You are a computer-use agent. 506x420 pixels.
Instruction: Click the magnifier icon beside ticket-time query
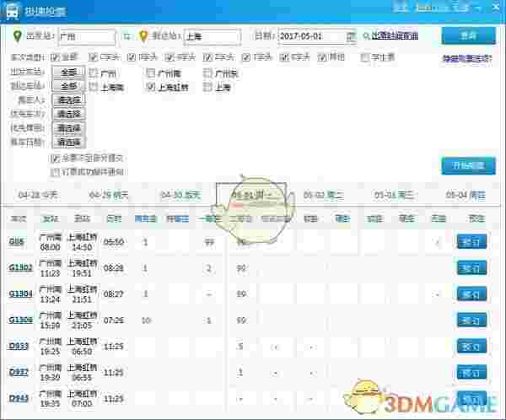(x=366, y=35)
